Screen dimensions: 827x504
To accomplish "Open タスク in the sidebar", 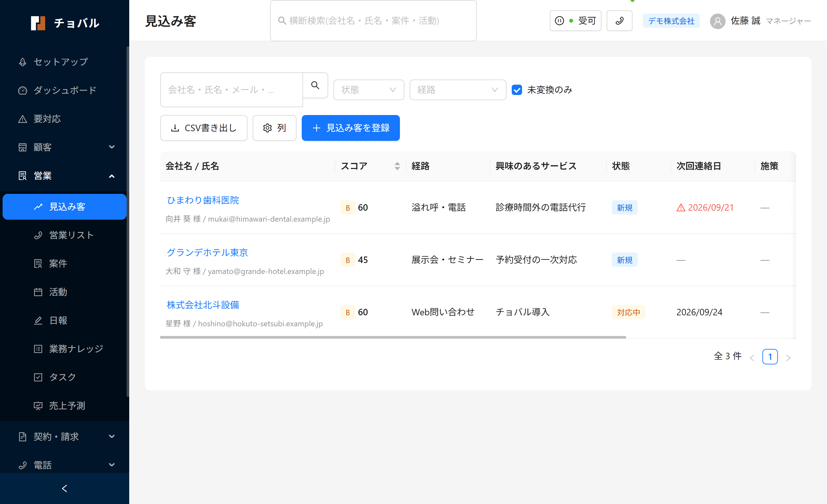I will (x=64, y=377).
